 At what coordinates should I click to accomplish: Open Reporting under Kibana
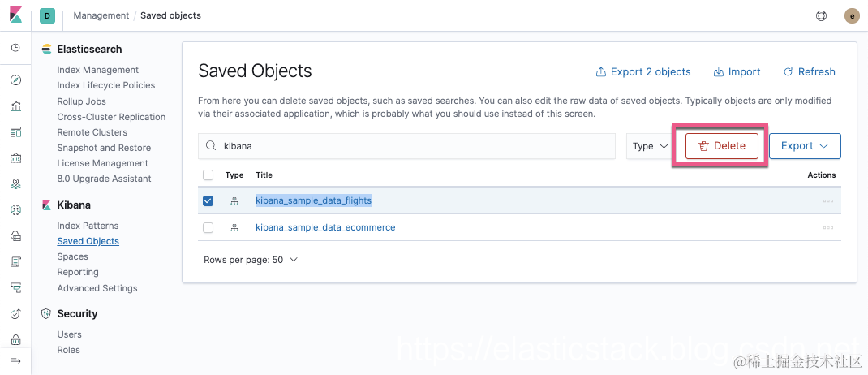pyautogui.click(x=78, y=272)
